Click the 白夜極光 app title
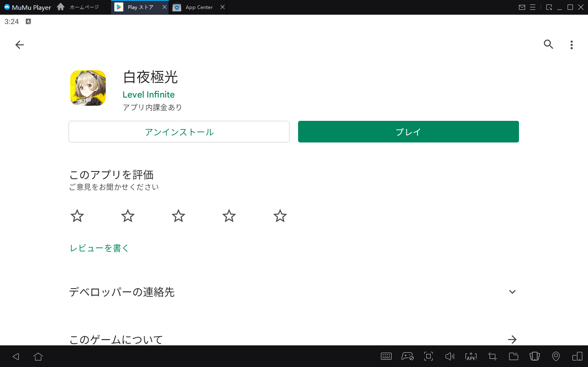Viewport: 588px width, 367px height. [151, 77]
